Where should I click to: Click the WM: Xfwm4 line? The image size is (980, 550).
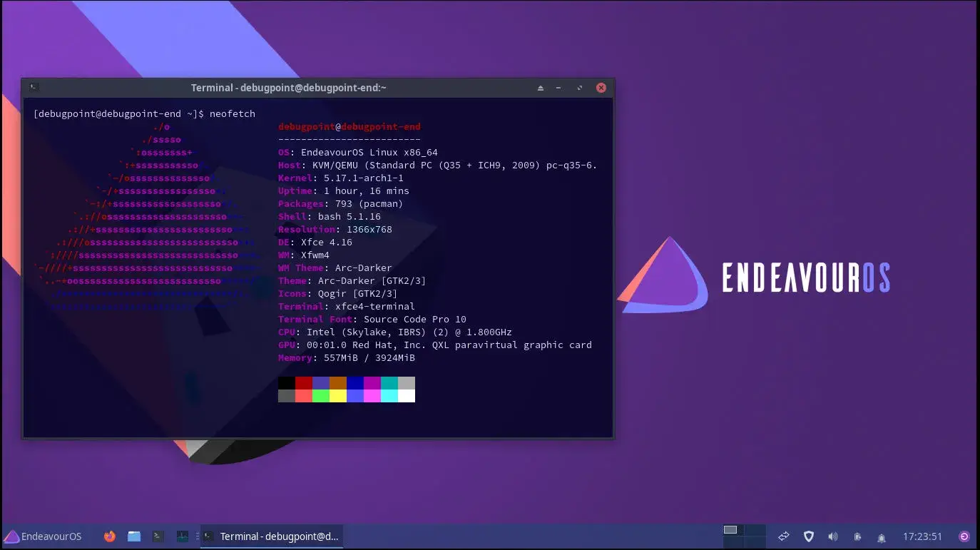tap(304, 255)
